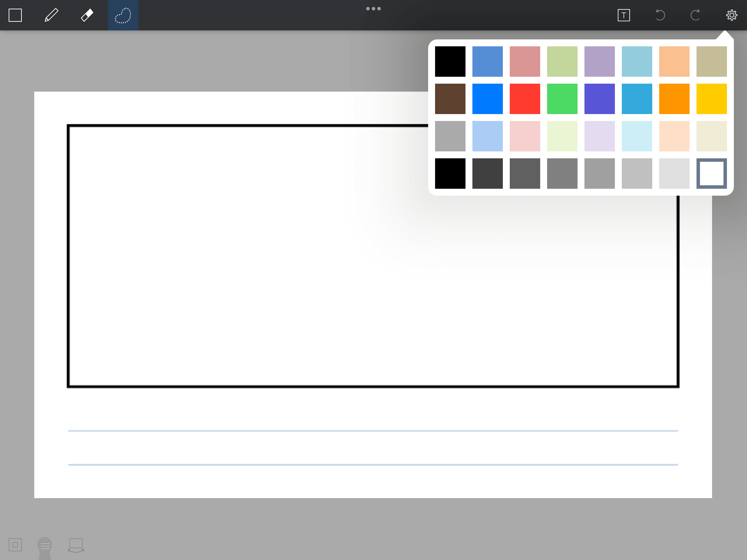This screenshot has width=747, height=560.
Task: Pick the cream swatch
Action: [712, 136]
